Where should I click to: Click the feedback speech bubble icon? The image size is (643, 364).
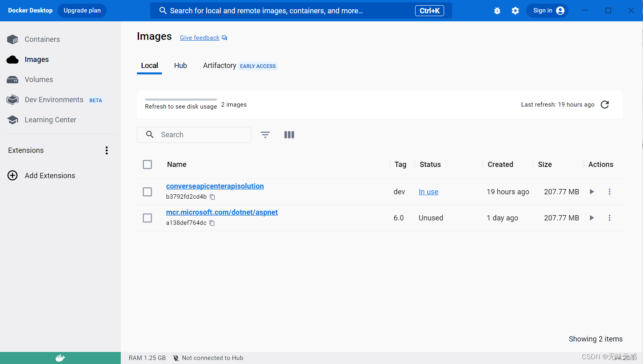(225, 38)
